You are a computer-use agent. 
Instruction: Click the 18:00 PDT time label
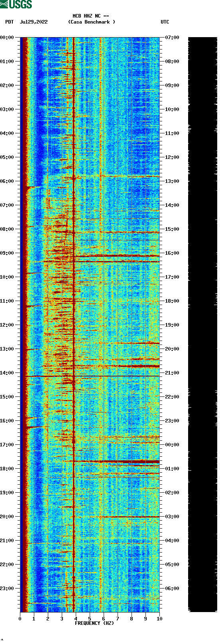click(7, 469)
